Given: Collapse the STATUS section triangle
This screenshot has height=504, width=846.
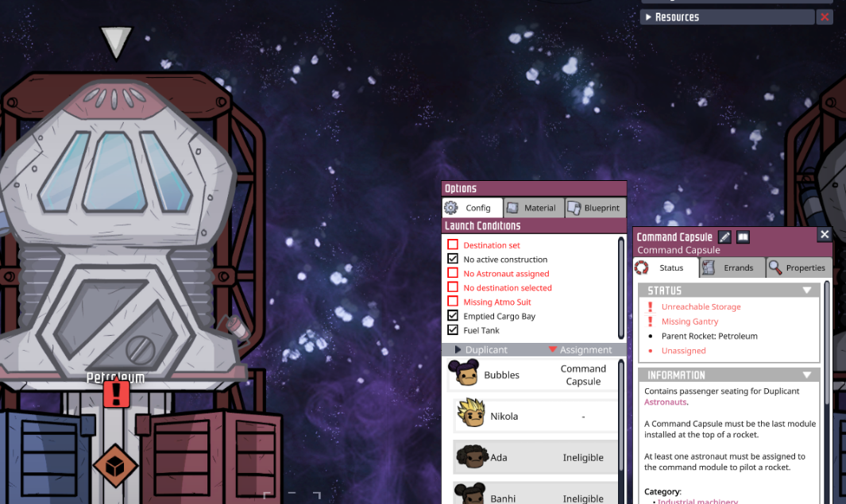Looking at the screenshot, I should 807,290.
